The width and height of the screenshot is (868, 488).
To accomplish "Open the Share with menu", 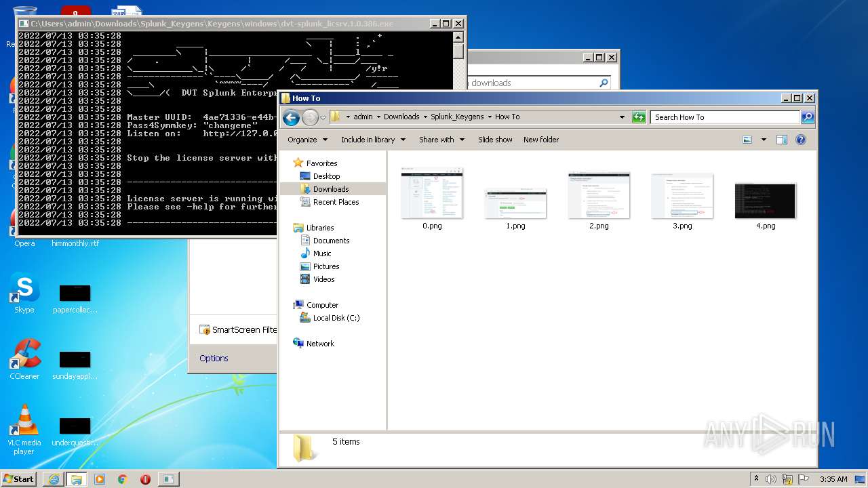I will pos(441,140).
